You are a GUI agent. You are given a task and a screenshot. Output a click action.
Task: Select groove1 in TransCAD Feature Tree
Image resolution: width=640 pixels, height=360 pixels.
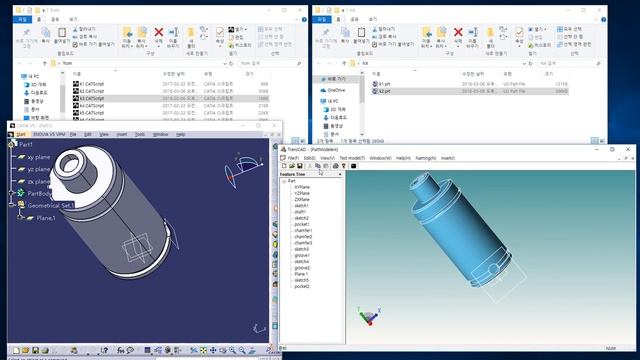302,256
